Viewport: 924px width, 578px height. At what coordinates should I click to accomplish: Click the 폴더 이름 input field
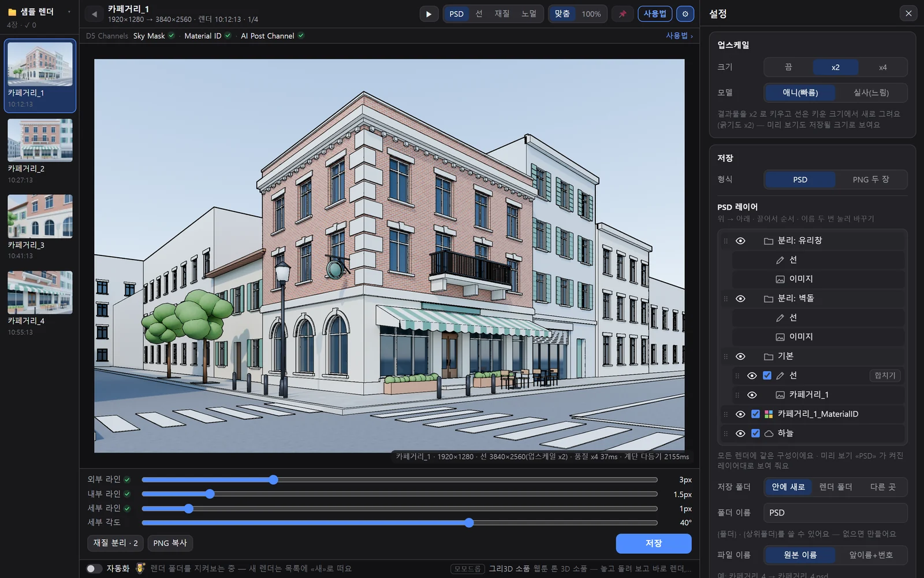pyautogui.click(x=836, y=513)
